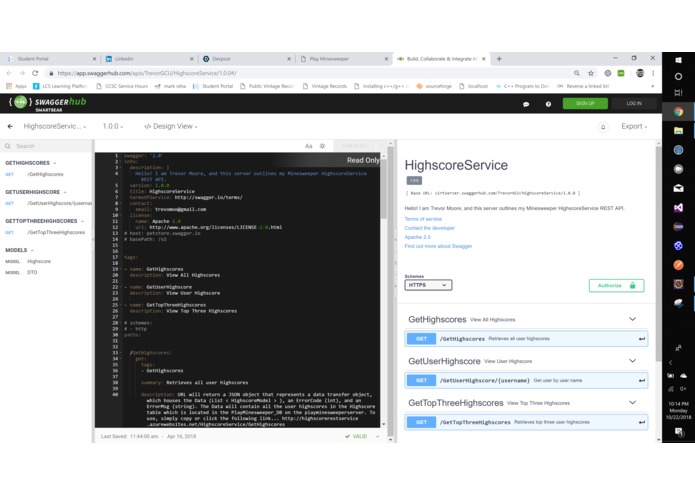Open the Design View dropdown
Screen dimensions: 695x494
click(171, 126)
